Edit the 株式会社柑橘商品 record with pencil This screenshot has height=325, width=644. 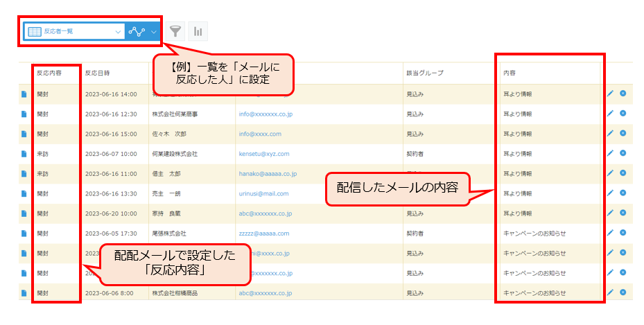610,292
